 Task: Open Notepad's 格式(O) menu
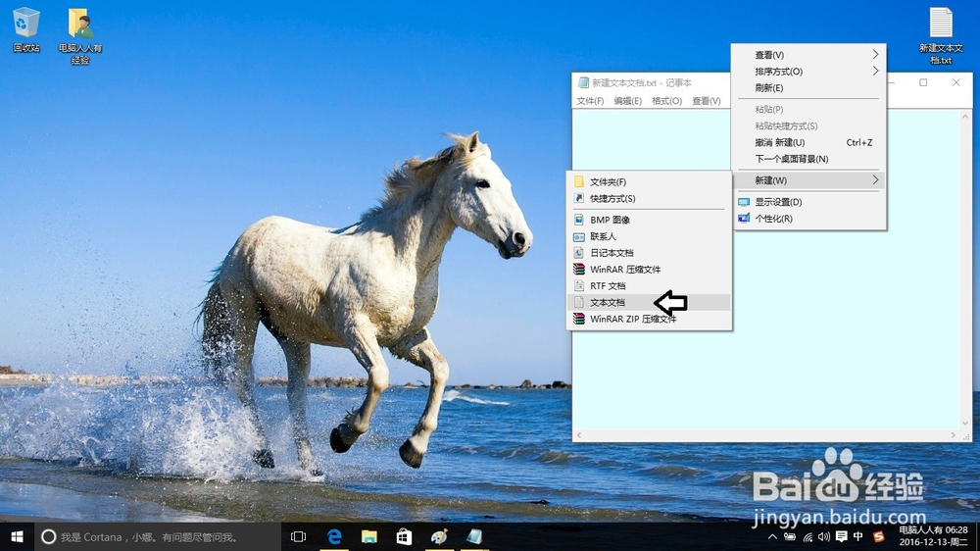(666, 101)
